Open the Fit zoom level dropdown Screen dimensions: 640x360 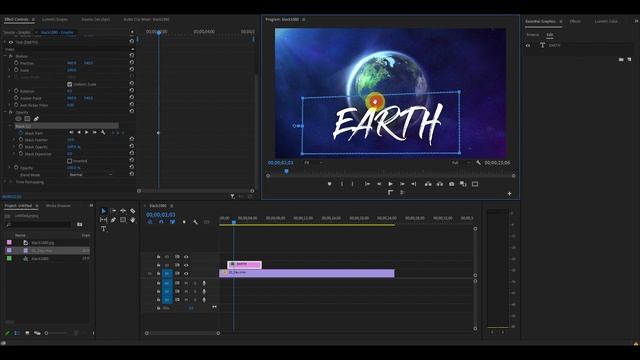pyautogui.click(x=313, y=162)
